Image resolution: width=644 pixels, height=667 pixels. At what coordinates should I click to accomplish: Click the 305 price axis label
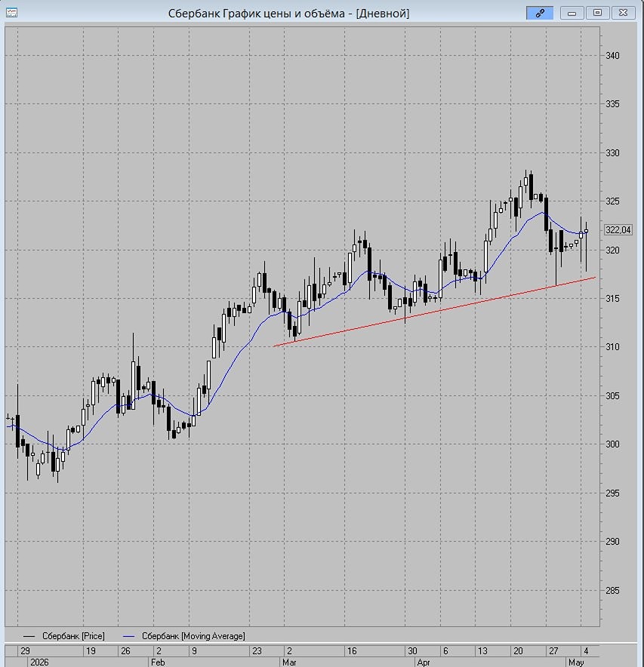point(612,396)
